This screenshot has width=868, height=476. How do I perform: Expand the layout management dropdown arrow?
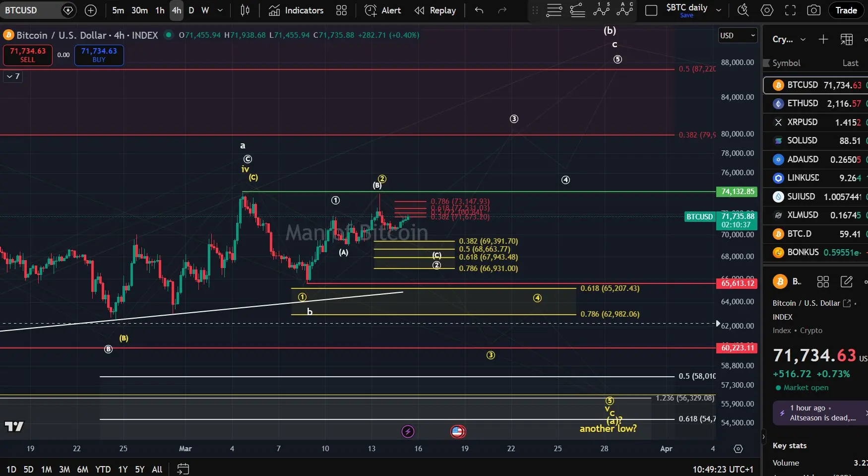719,10
